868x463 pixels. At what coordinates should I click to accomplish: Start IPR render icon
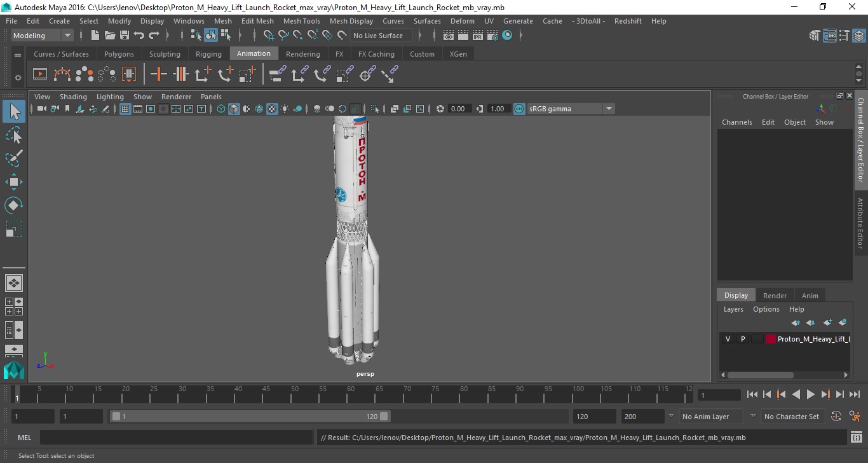point(478,36)
